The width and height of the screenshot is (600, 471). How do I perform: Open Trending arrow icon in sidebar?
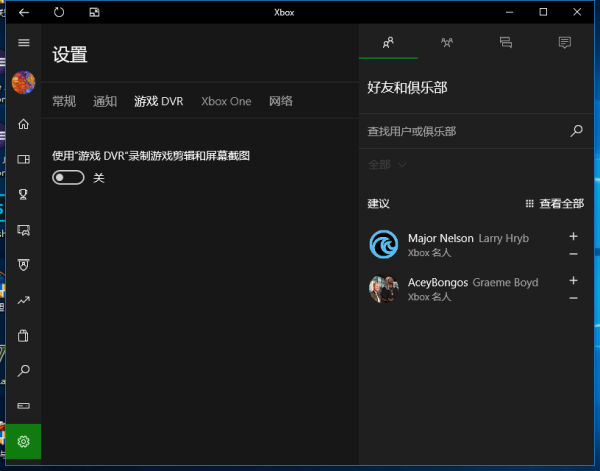coord(24,300)
